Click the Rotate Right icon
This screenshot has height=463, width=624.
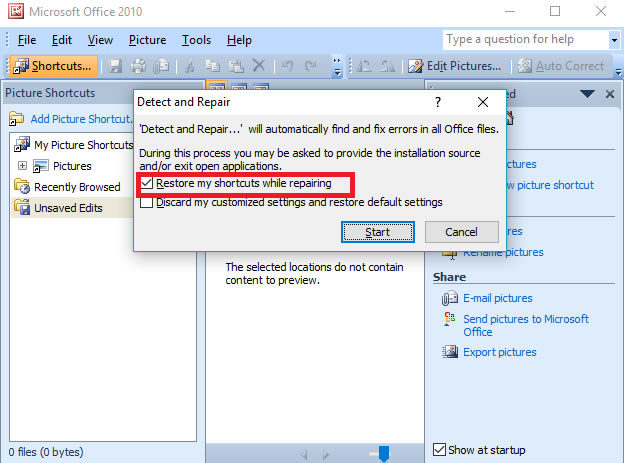click(387, 66)
